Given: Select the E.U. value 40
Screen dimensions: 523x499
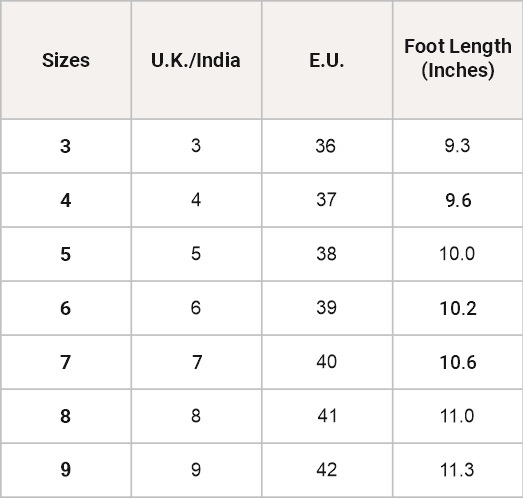Looking at the screenshot, I should pyautogui.click(x=327, y=362).
